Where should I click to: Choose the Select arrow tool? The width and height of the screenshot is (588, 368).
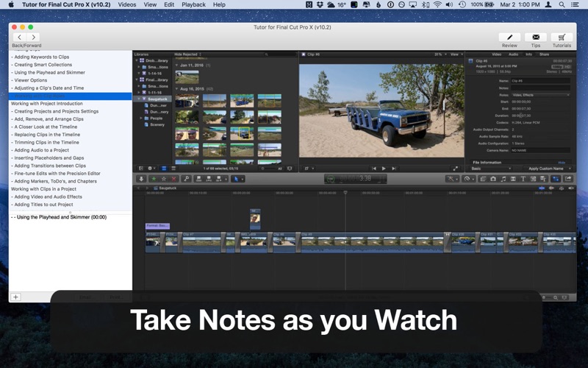(236, 179)
